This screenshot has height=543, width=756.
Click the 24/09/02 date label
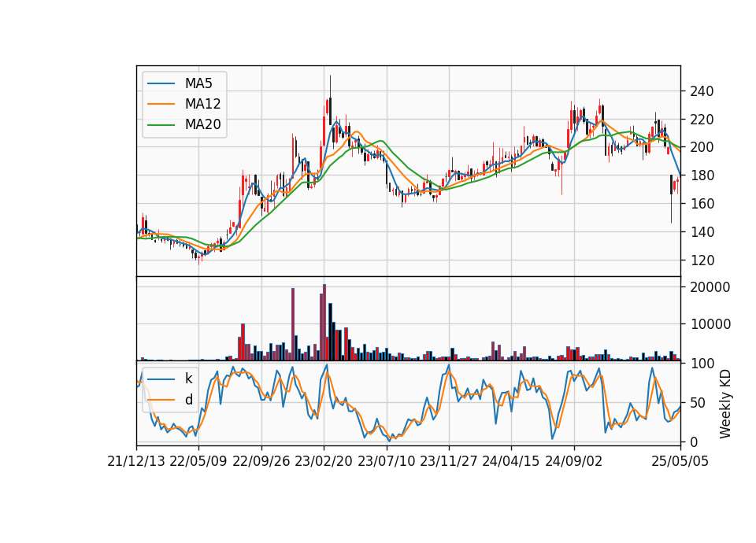point(574,461)
